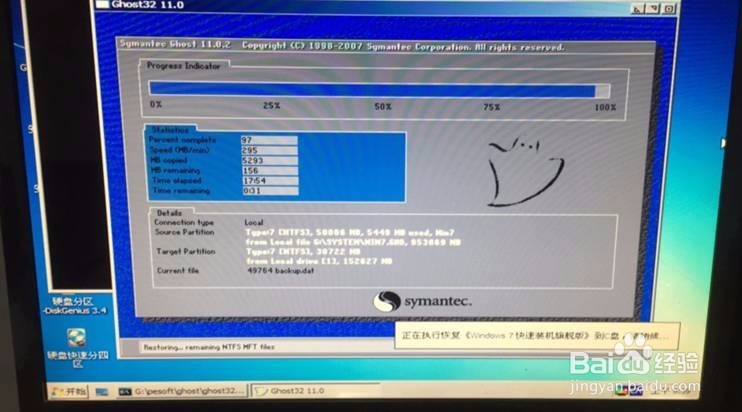The height and width of the screenshot is (412, 742).
Task: Click the Symantec logo emblem
Action: pyautogui.click(x=387, y=301)
